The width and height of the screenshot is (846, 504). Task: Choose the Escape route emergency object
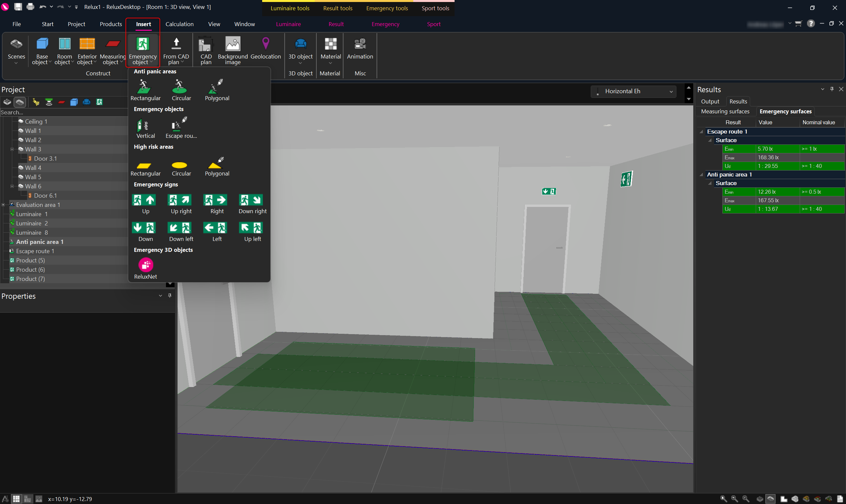click(181, 128)
